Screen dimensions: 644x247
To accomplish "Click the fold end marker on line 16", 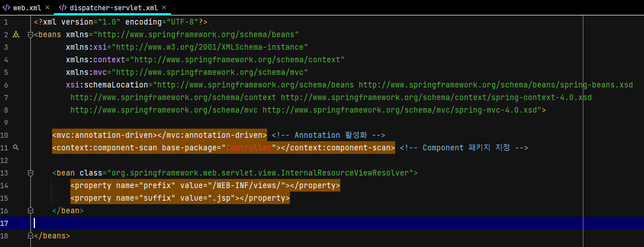I will (30, 210).
